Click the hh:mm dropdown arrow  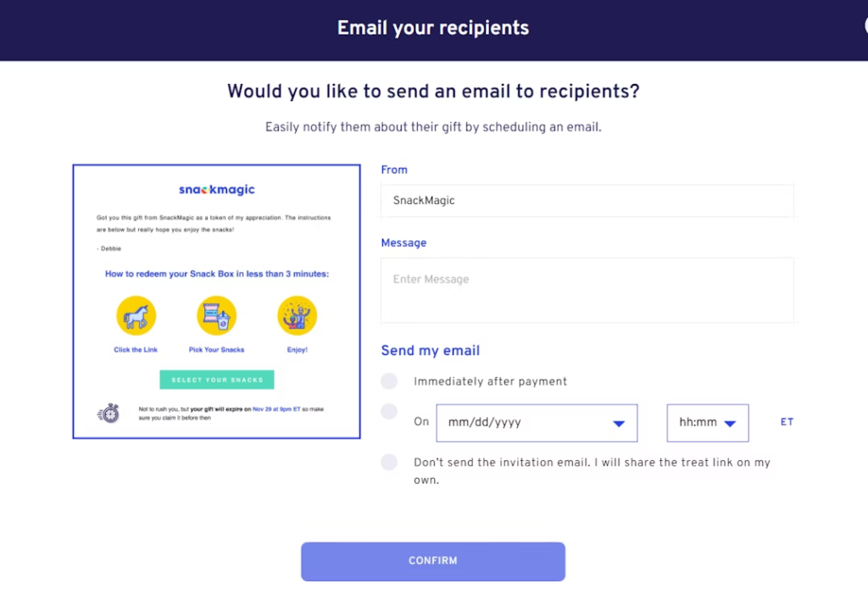coord(730,423)
